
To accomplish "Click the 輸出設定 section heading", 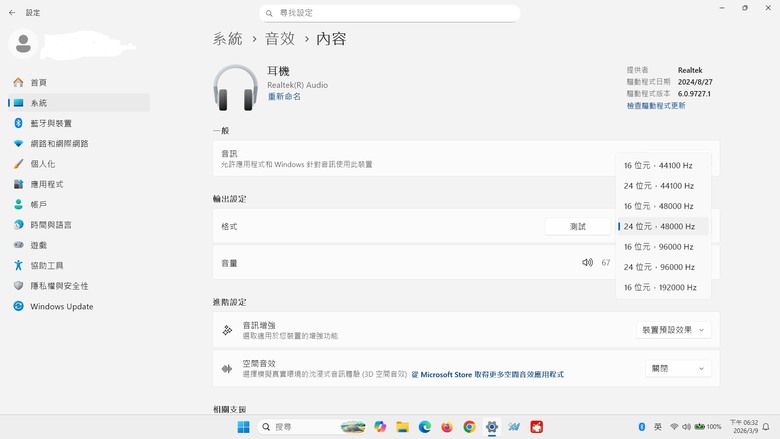I will pyautogui.click(x=230, y=199).
